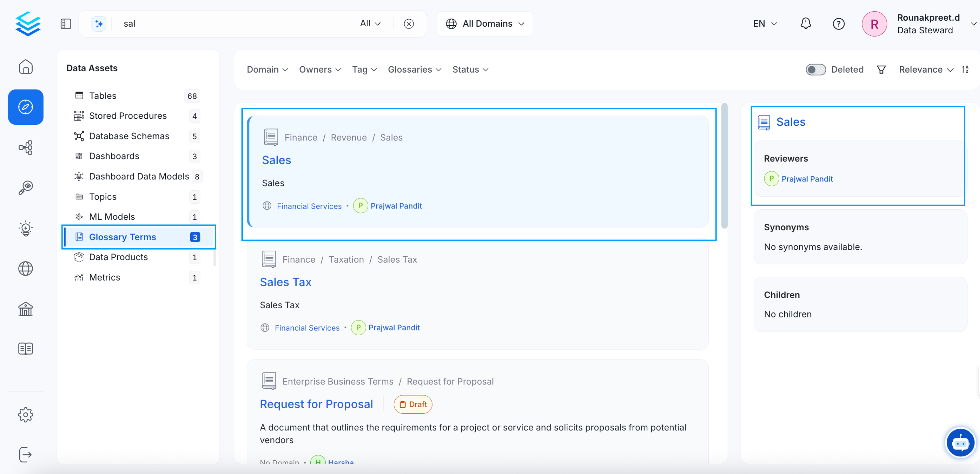Open the Settings gear in sidebar
This screenshot has height=474, width=980.
click(x=26, y=414)
